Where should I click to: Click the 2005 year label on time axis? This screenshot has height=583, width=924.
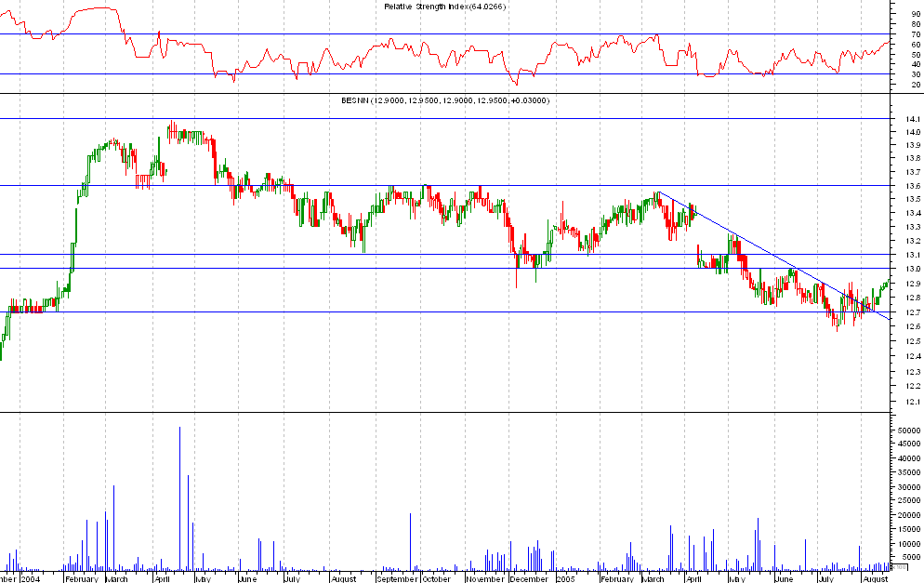click(x=566, y=579)
